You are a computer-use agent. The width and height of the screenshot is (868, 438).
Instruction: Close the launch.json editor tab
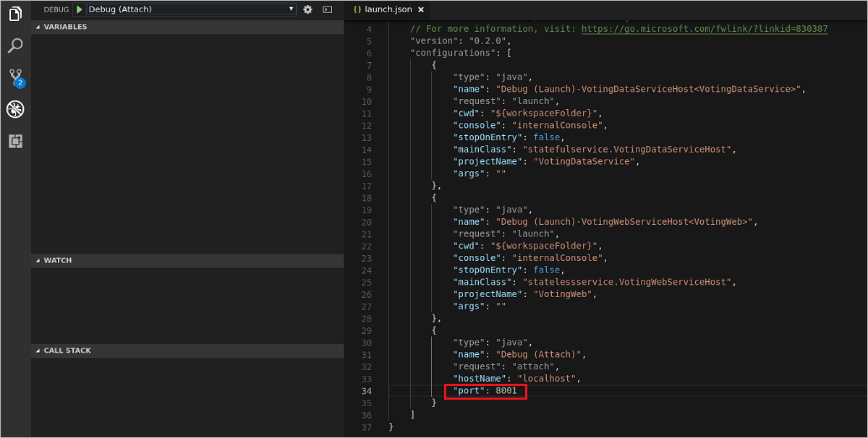(x=422, y=10)
